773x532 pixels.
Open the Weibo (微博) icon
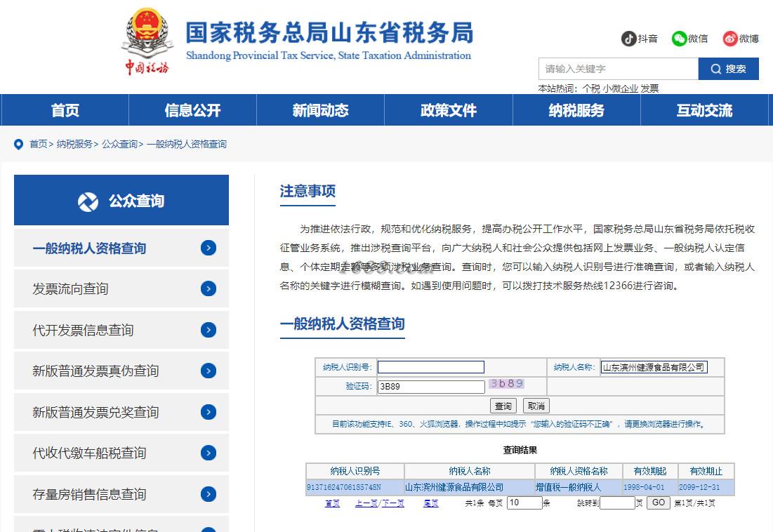(x=730, y=39)
